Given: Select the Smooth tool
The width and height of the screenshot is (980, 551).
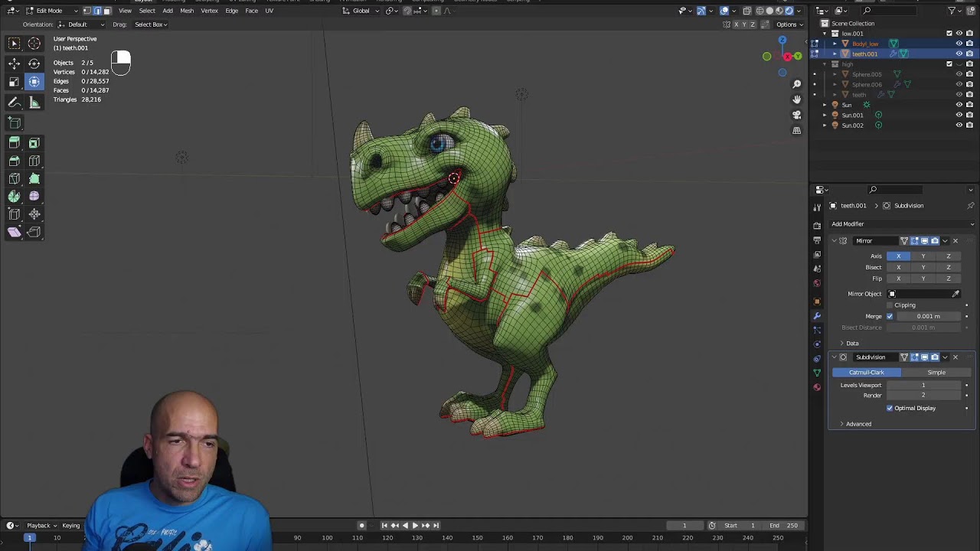Looking at the screenshot, I should click(34, 197).
